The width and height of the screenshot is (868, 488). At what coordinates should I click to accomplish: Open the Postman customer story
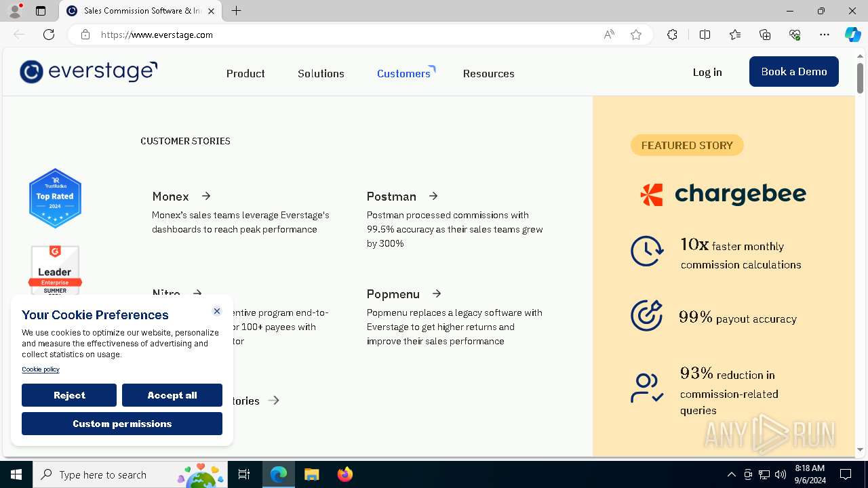(x=391, y=196)
